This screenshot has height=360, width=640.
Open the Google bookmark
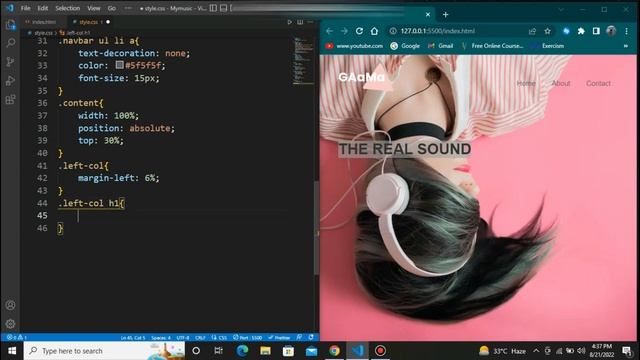tap(405, 46)
